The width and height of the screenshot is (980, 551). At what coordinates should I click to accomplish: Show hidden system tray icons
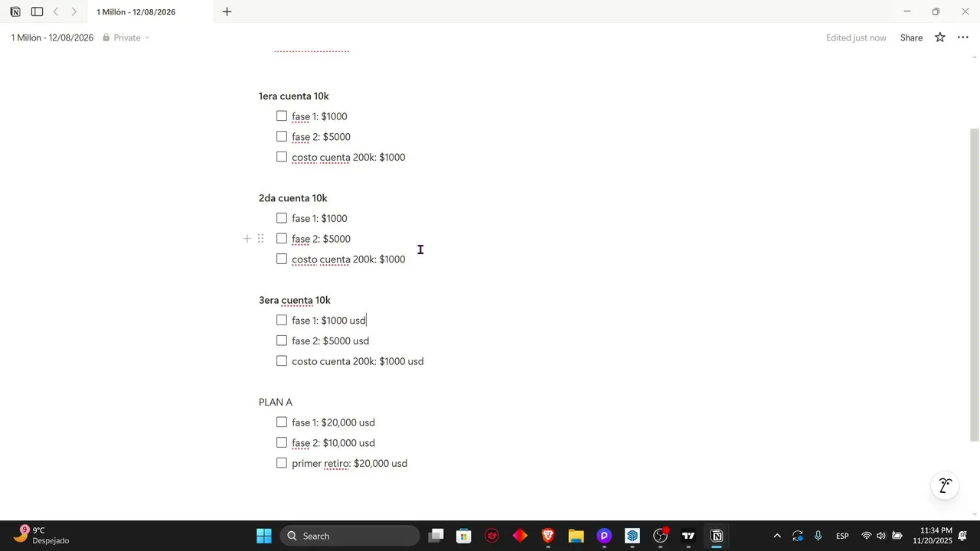coord(777,536)
